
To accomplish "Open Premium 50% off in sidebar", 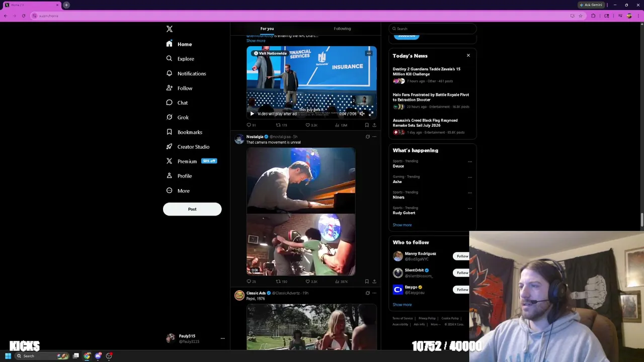I will (x=191, y=161).
